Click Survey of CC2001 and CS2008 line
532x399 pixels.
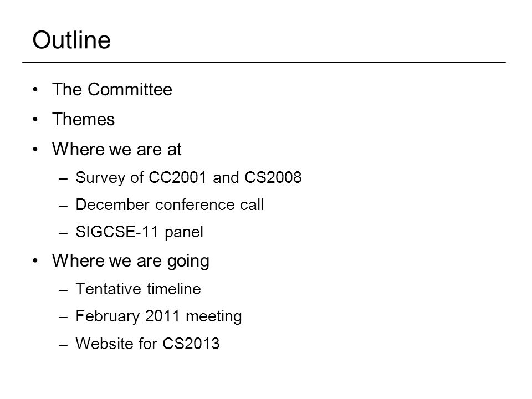pyautogui.click(x=188, y=177)
